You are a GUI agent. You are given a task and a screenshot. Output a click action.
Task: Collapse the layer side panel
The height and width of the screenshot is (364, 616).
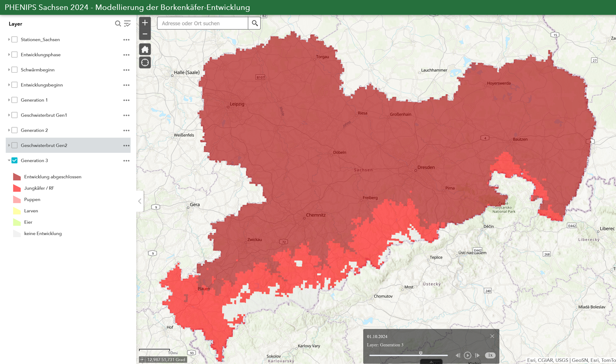(x=140, y=201)
